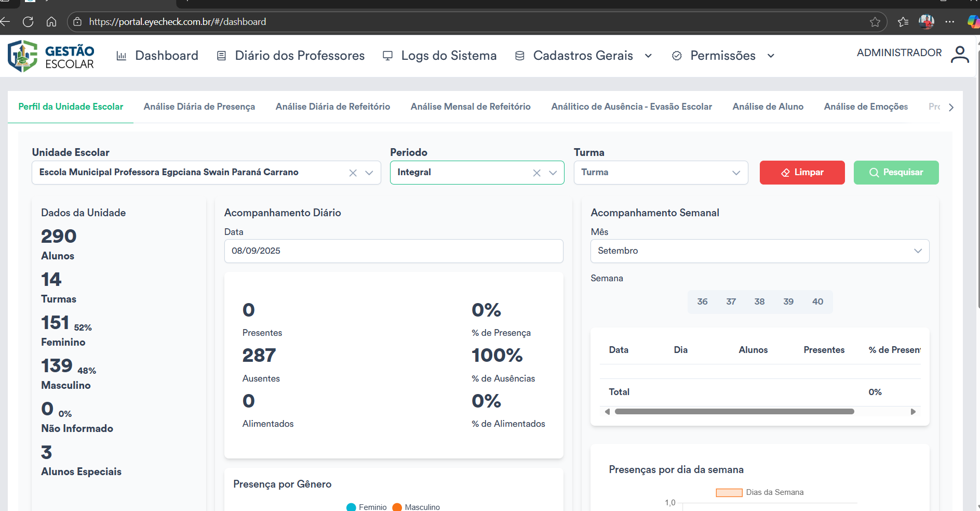The image size is (980, 511).
Task: Switch to Análise Diária de Presença tab
Action: point(199,107)
